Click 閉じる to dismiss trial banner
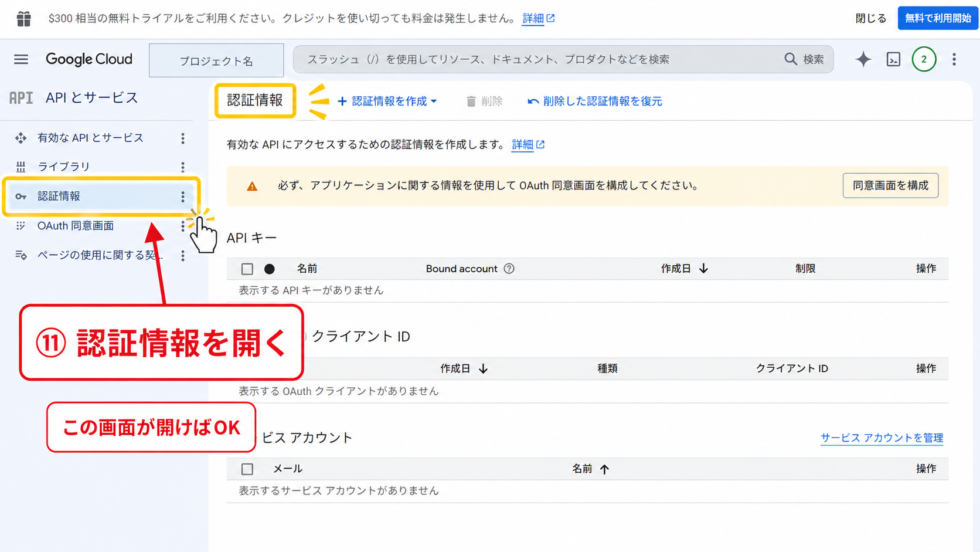 pos(871,18)
